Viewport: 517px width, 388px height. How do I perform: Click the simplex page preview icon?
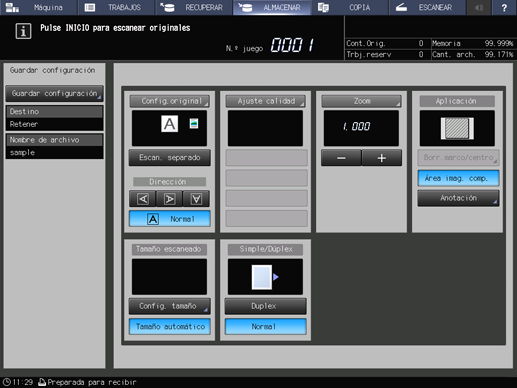click(265, 277)
